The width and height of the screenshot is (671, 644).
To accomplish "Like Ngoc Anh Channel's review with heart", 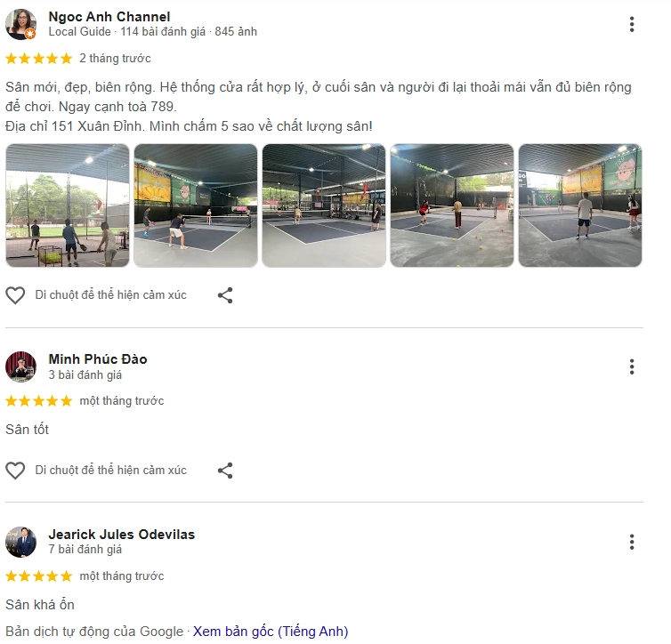I will point(15,295).
